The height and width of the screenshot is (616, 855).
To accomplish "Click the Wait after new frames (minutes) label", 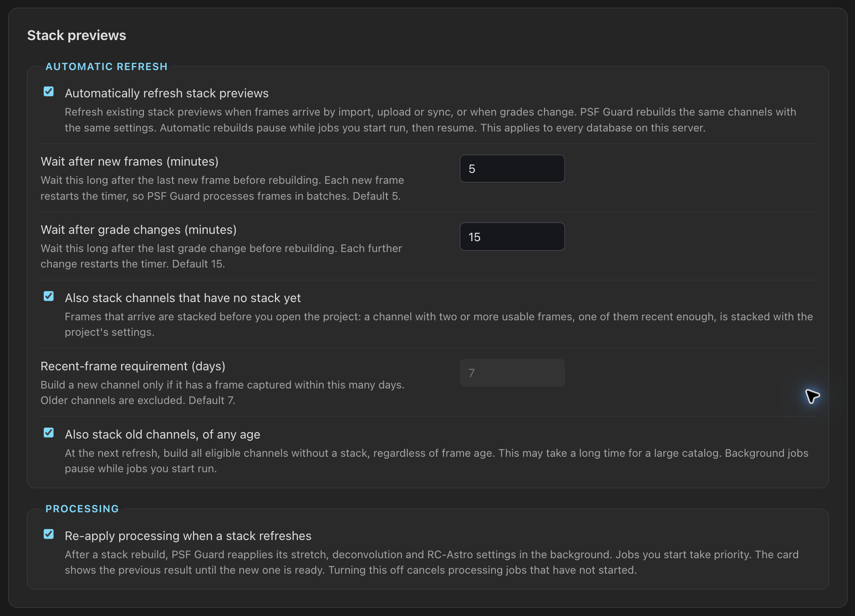I will 130,162.
